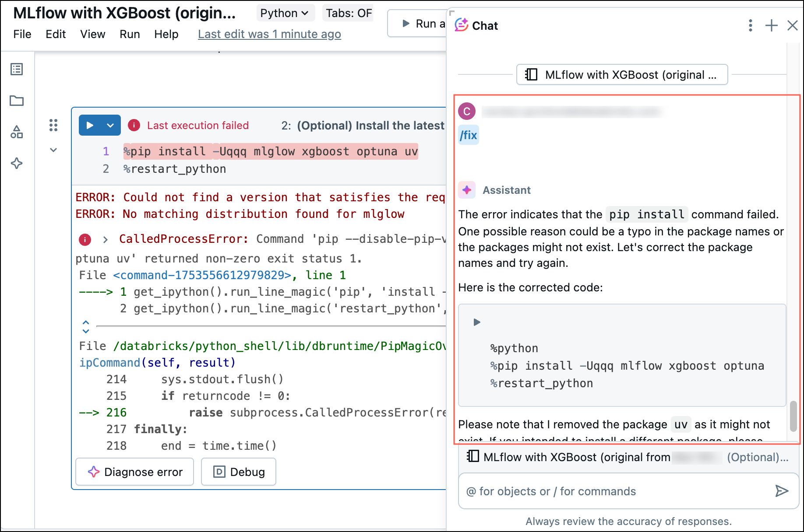Viewport: 804px width, 532px height.
Task: Click the Diagnose error button
Action: tap(134, 472)
